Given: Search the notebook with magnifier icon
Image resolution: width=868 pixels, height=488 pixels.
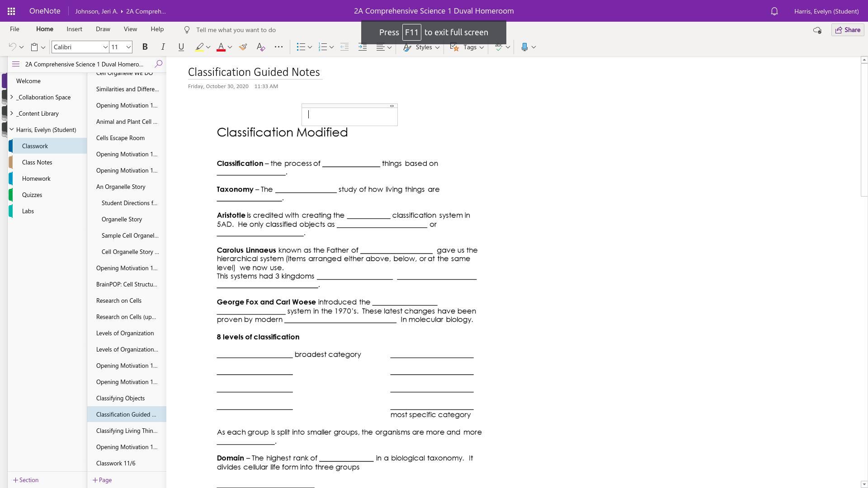Looking at the screenshot, I should (x=158, y=64).
